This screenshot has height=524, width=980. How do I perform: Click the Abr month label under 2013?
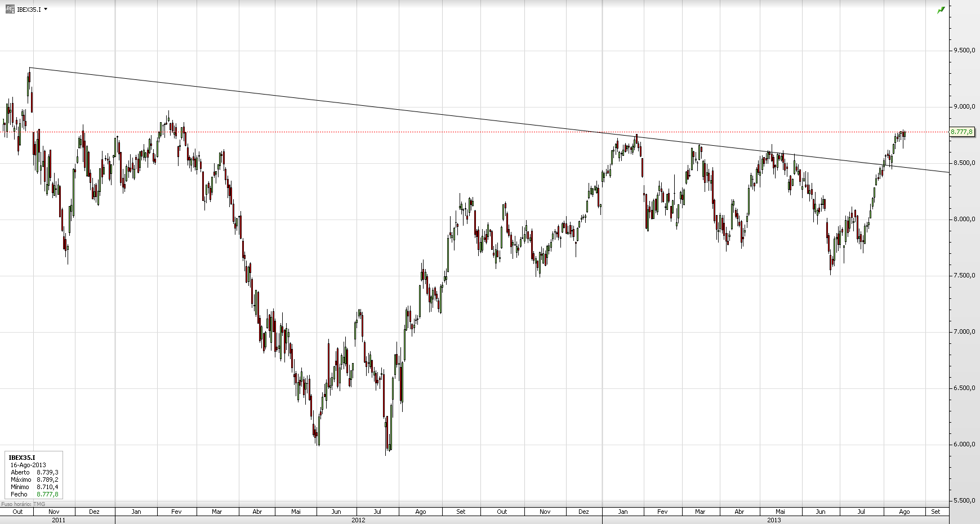pyautogui.click(x=740, y=512)
